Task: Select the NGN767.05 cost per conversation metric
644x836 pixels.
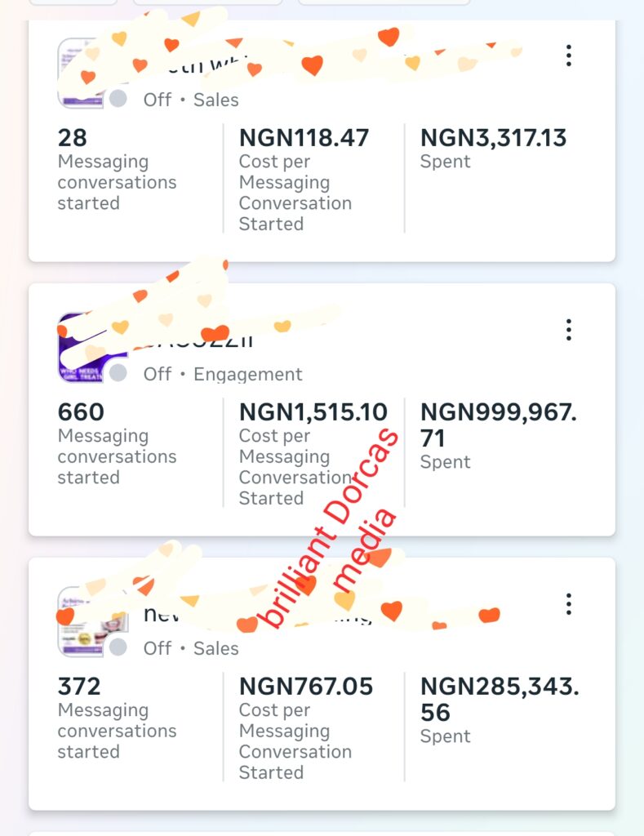Action: coord(306,728)
